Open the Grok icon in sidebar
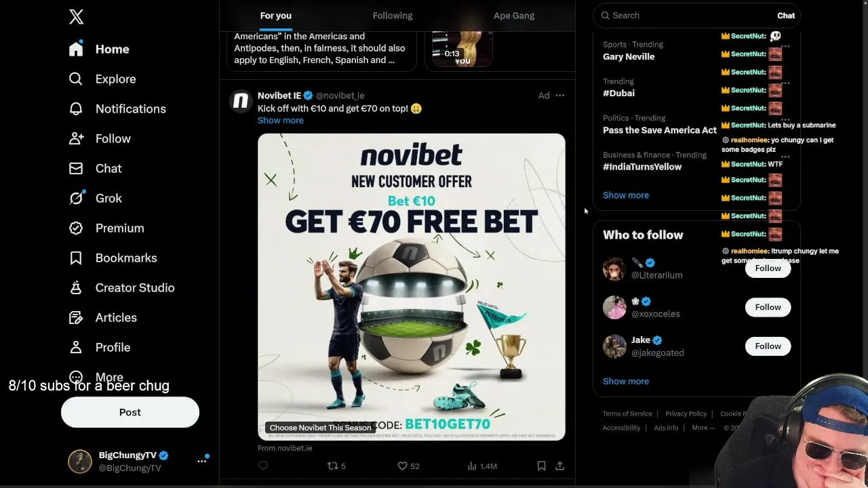 pyautogui.click(x=76, y=198)
